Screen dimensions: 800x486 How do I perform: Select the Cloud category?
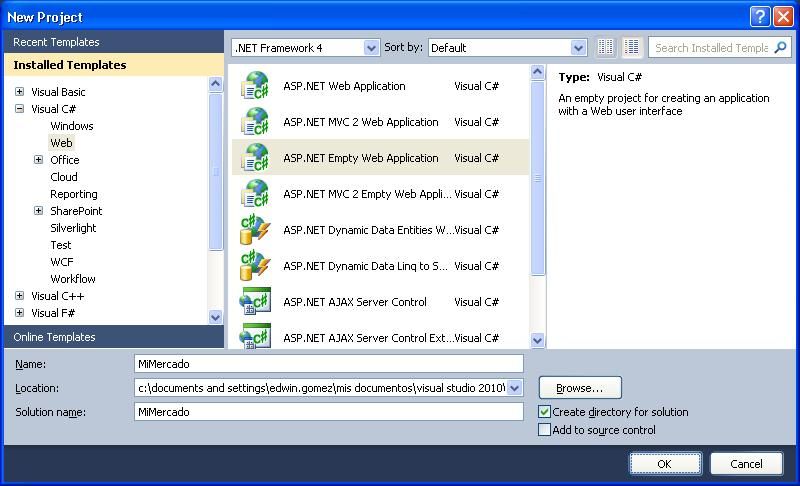[64, 177]
